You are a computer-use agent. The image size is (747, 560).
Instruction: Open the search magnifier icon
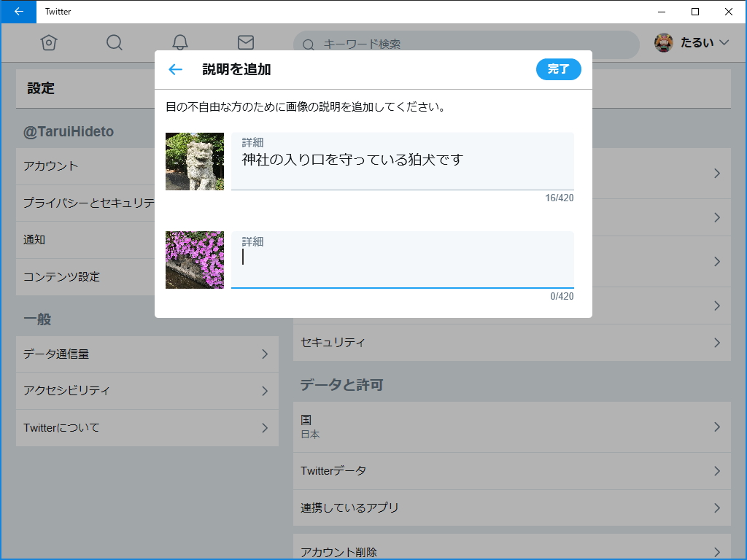pos(114,43)
